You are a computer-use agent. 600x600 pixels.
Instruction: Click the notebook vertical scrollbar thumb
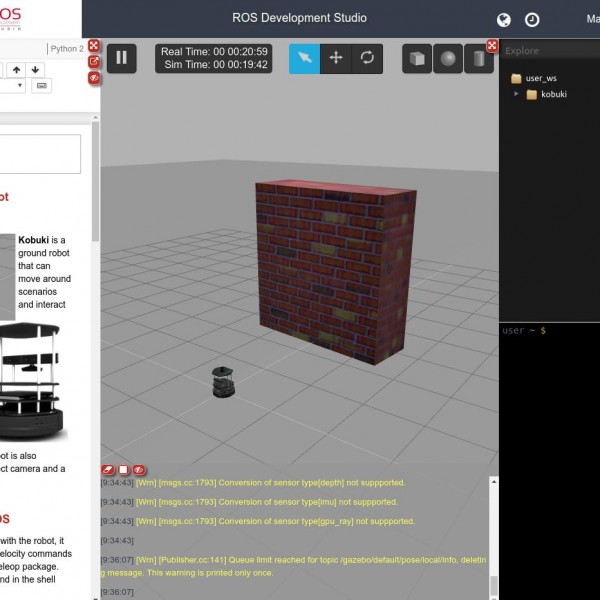coord(95,181)
